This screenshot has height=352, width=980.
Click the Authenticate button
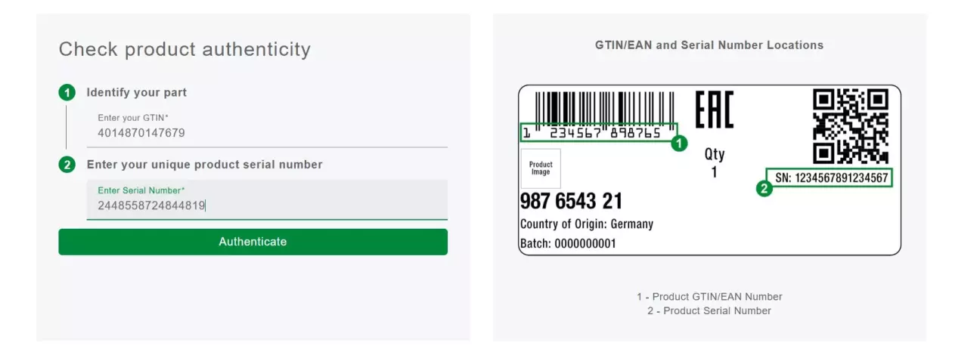tap(253, 242)
